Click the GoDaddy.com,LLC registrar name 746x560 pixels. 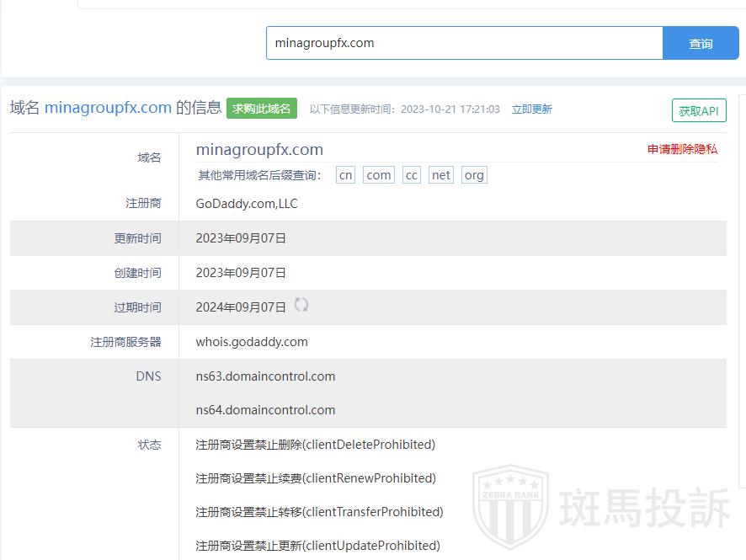tap(247, 204)
